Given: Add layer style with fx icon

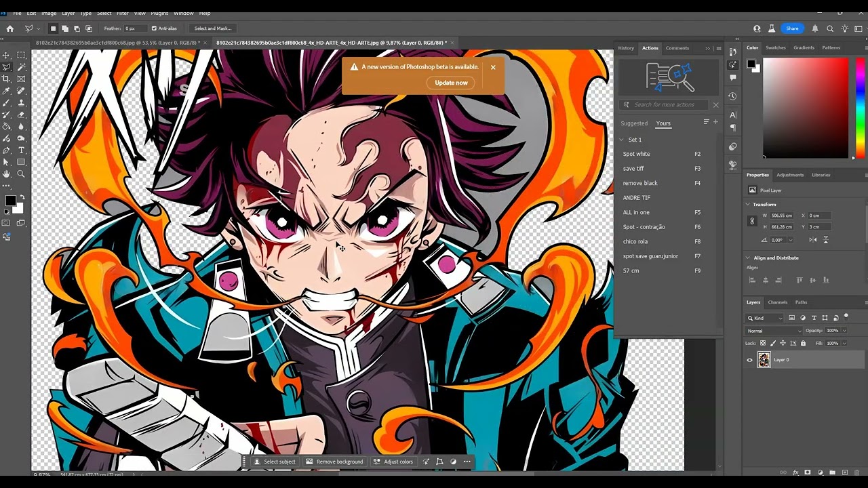Looking at the screenshot, I should tap(795, 472).
